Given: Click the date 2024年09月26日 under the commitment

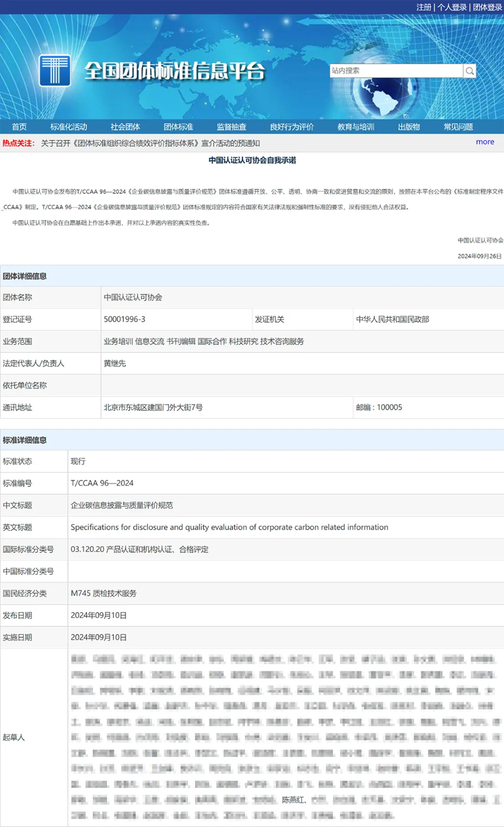Looking at the screenshot, I should pyautogui.click(x=479, y=256).
